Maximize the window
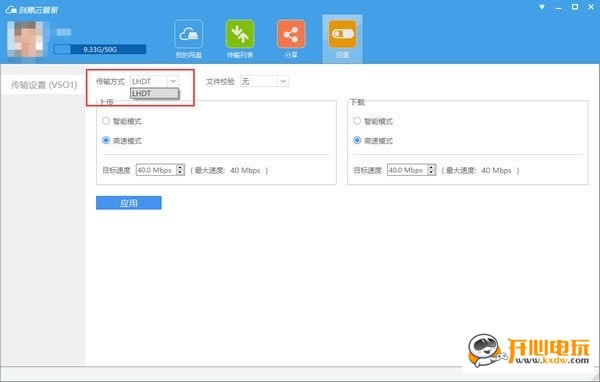Viewport: 600px width, 382px height. 575,7
